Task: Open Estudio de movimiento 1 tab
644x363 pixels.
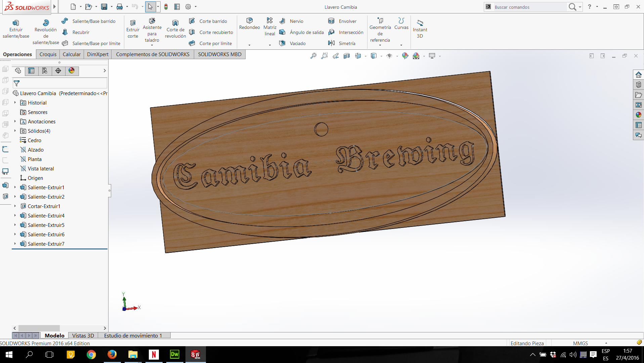Action: coord(133,335)
